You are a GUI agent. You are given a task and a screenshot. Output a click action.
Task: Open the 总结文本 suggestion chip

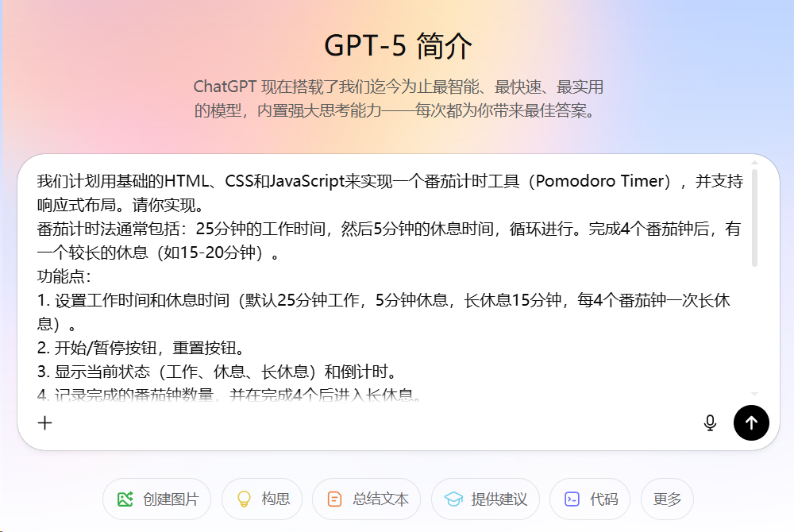(x=367, y=499)
